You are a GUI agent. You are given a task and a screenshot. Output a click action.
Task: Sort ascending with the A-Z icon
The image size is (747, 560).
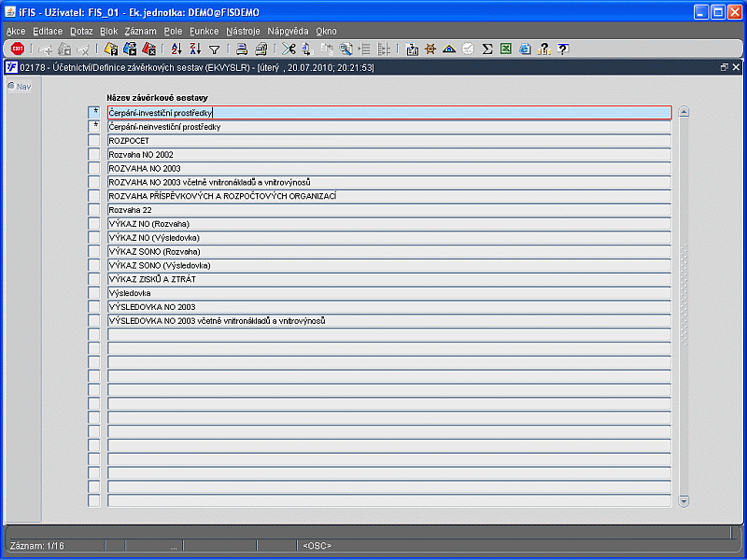coord(176,49)
